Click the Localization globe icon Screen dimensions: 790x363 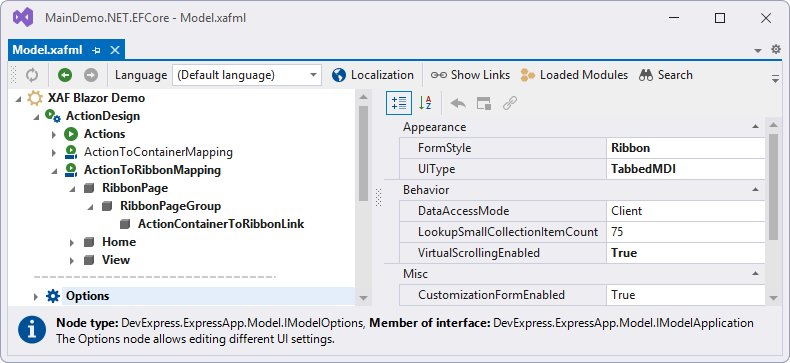[x=339, y=75]
